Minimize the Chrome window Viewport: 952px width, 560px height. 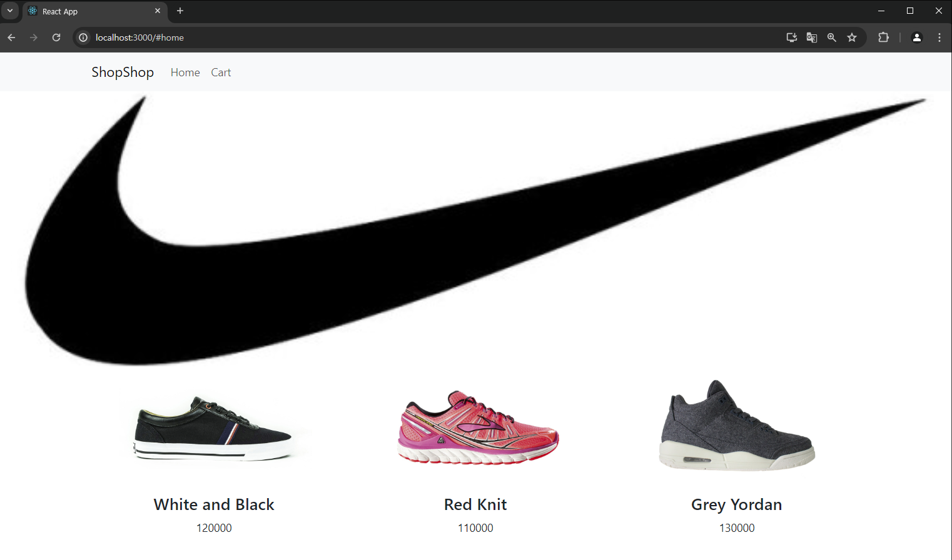click(881, 11)
